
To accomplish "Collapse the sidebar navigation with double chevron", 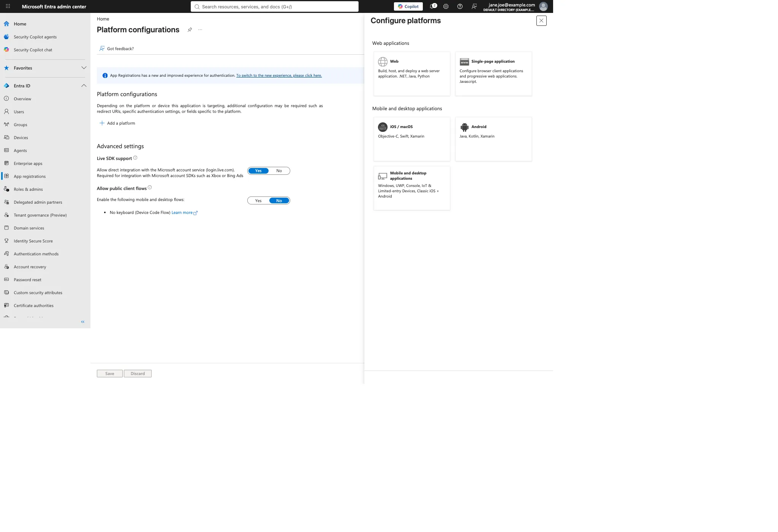I will [82, 322].
